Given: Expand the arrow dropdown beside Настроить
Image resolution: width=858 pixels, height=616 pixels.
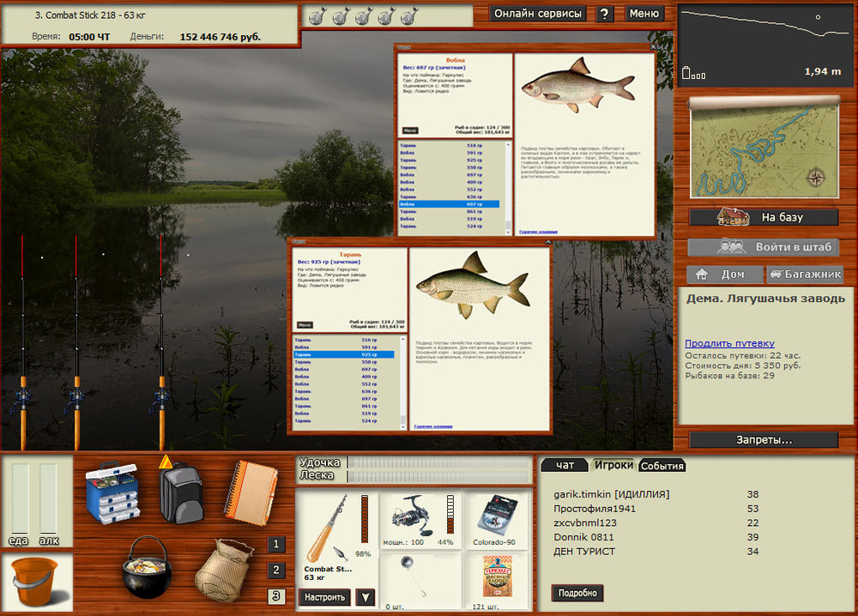Looking at the screenshot, I should pos(366,597).
